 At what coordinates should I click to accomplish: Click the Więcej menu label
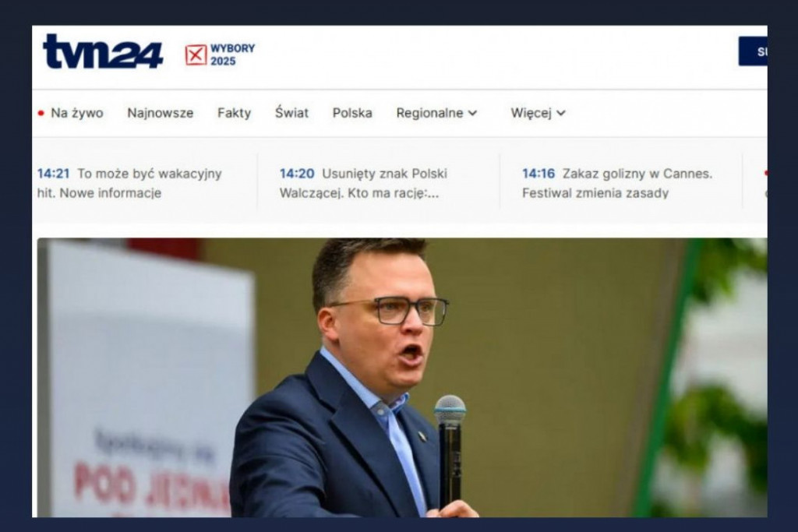[531, 113]
